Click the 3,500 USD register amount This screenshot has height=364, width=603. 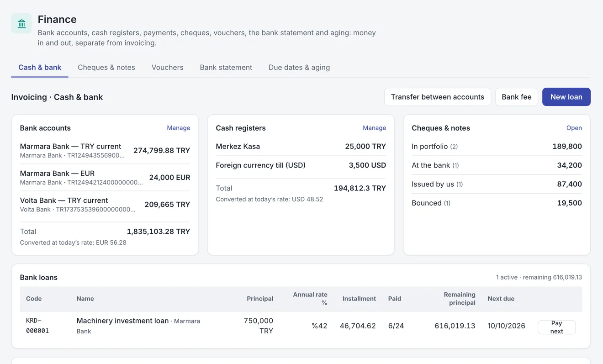pyautogui.click(x=367, y=165)
